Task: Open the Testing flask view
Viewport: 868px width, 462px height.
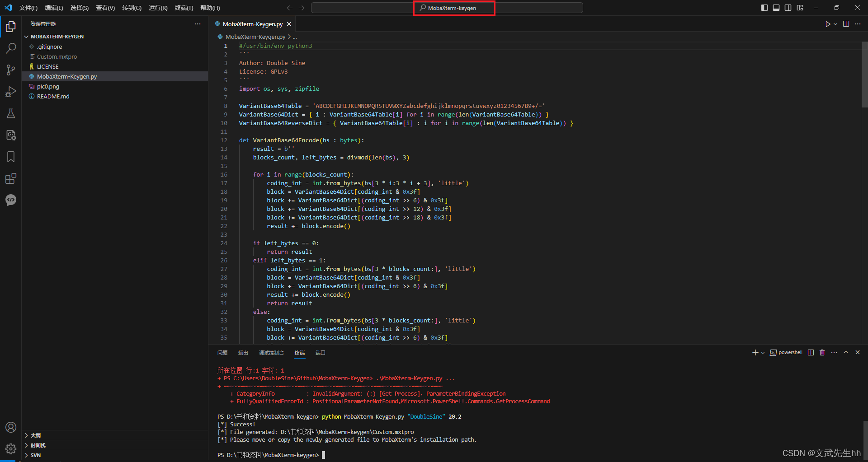Action: [x=11, y=113]
